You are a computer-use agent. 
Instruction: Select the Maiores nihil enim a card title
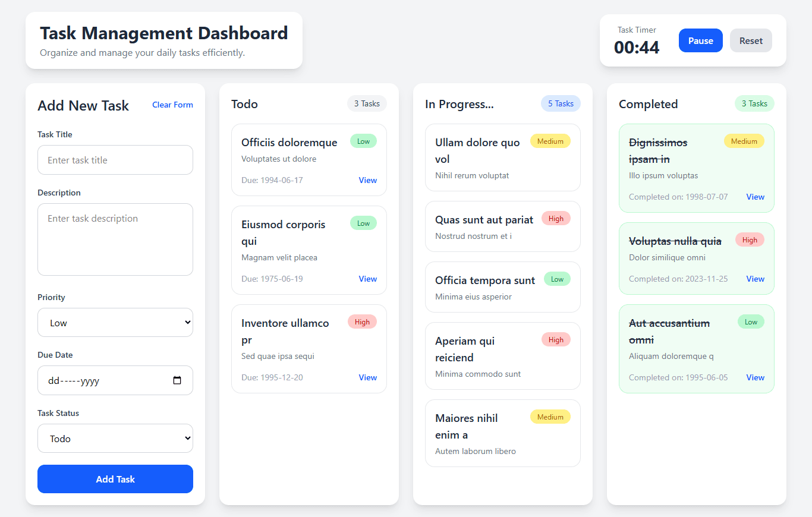coord(467,427)
